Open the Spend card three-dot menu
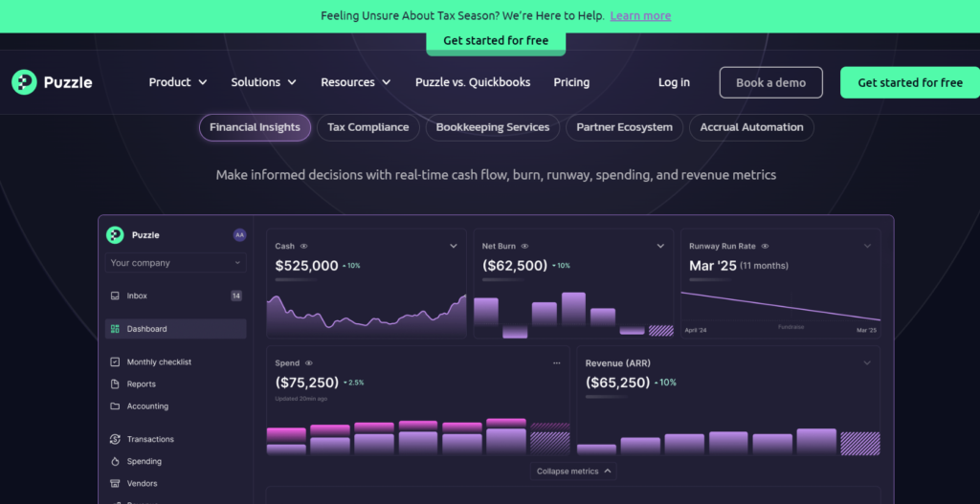The image size is (980, 504). click(557, 362)
